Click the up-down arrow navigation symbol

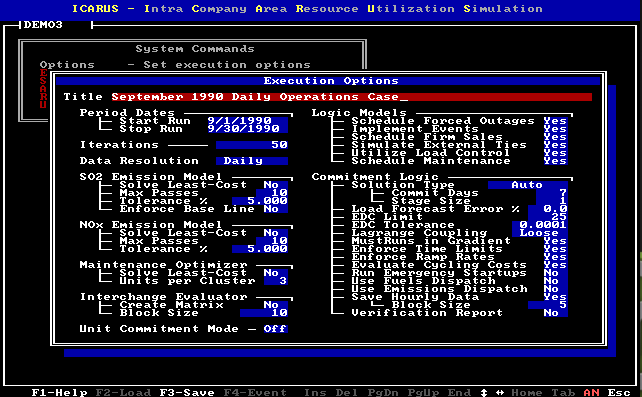pyautogui.click(x=484, y=392)
